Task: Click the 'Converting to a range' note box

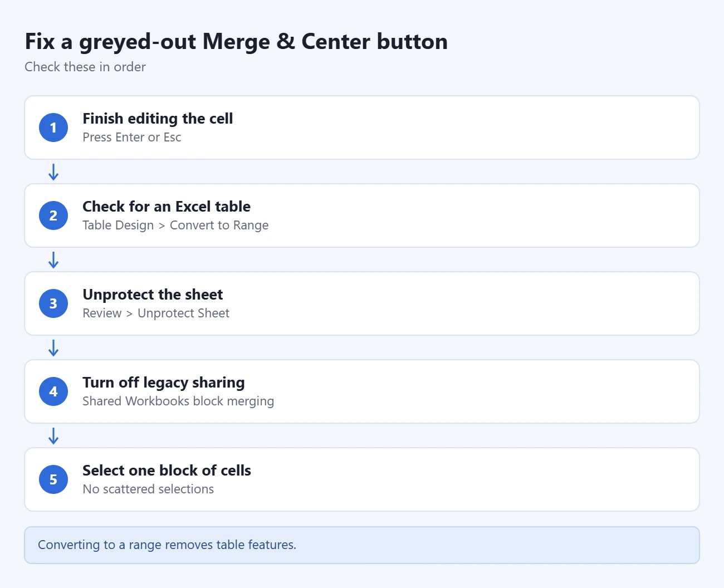Action: click(x=362, y=545)
